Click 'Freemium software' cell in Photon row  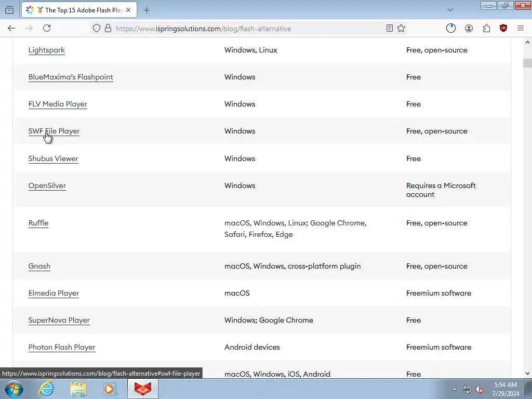tap(438, 347)
